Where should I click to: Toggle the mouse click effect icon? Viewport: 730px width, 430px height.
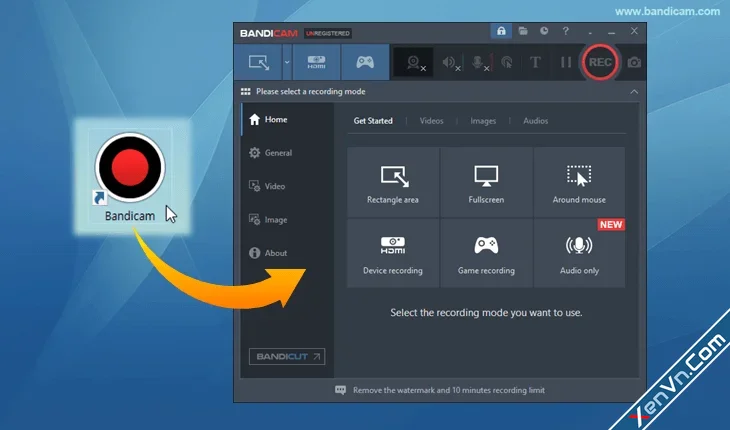pyautogui.click(x=507, y=62)
